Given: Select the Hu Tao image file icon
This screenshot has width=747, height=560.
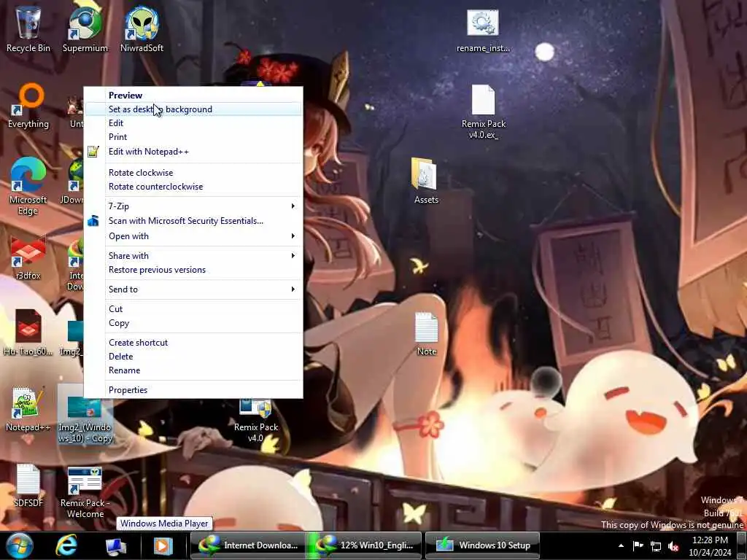Looking at the screenshot, I should click(28, 332).
